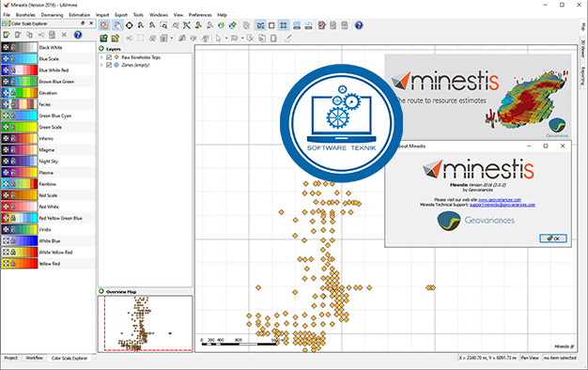Click the zoom rectangle magnifier icon
The width and height of the screenshot is (588, 370).
(163, 25)
